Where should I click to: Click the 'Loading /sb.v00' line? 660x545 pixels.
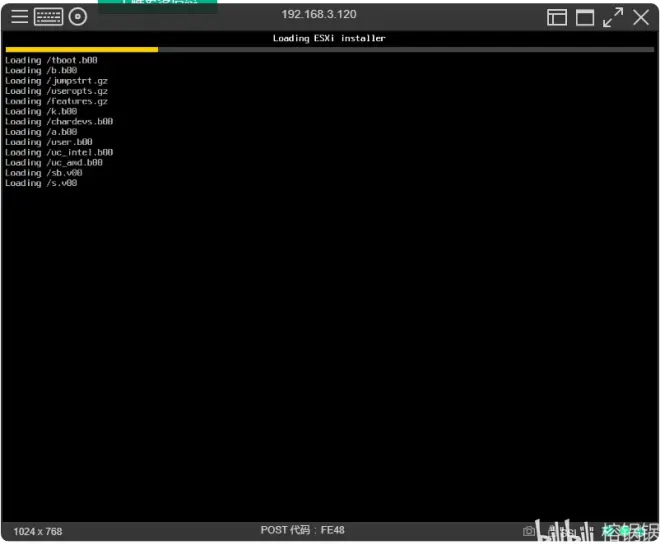pyautogui.click(x=44, y=173)
